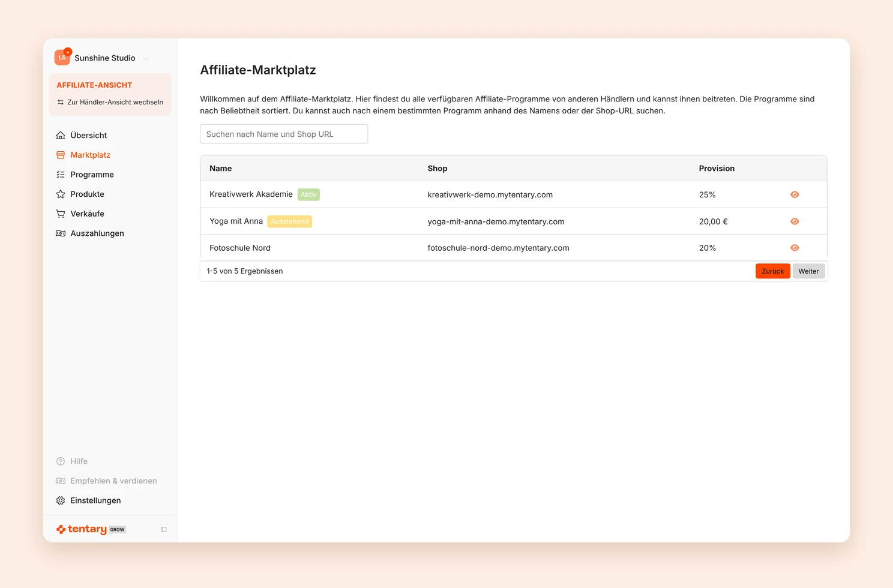
Task: Open Empfehlen & verdienen label
Action: pyautogui.click(x=114, y=481)
